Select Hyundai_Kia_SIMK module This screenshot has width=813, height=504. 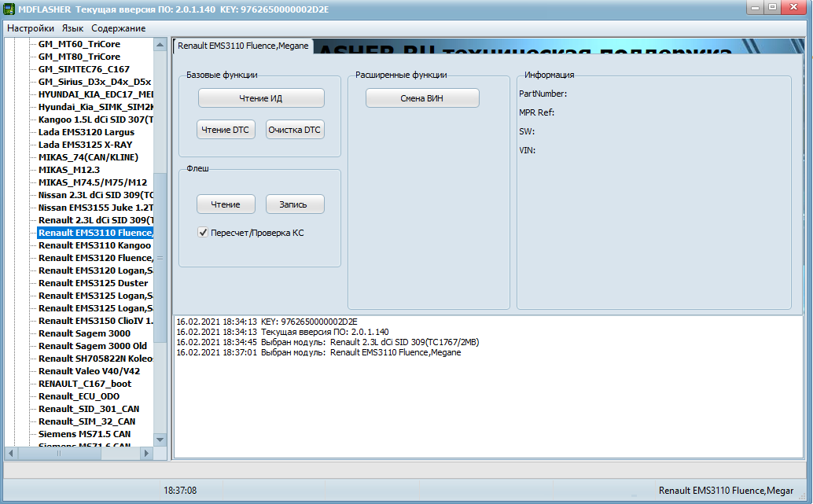point(96,107)
